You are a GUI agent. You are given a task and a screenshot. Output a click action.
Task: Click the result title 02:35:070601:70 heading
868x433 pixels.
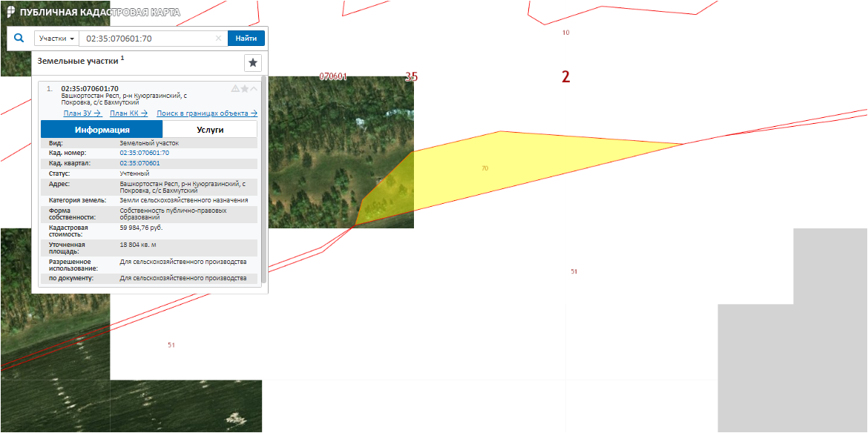pyautogui.click(x=90, y=89)
